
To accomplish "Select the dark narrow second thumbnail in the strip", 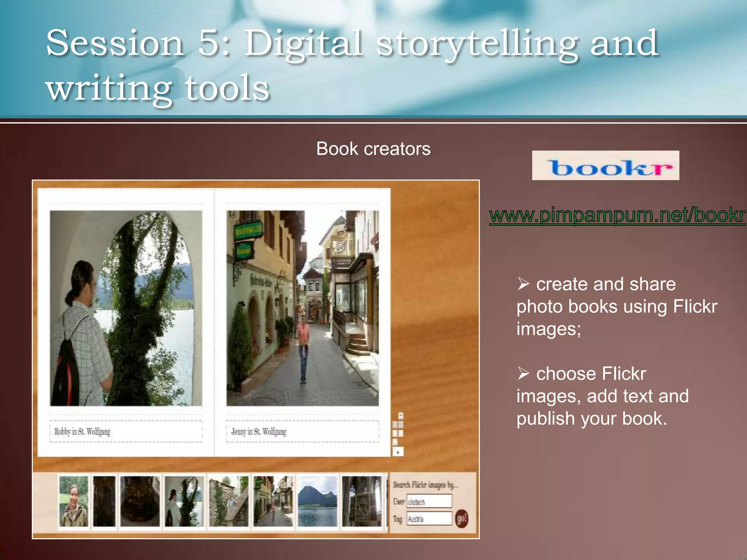I will point(104,501).
